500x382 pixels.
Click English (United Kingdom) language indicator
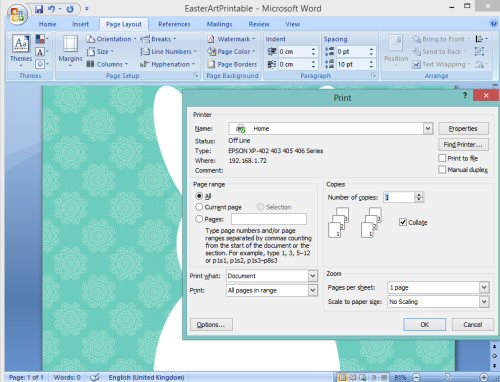coord(146,377)
